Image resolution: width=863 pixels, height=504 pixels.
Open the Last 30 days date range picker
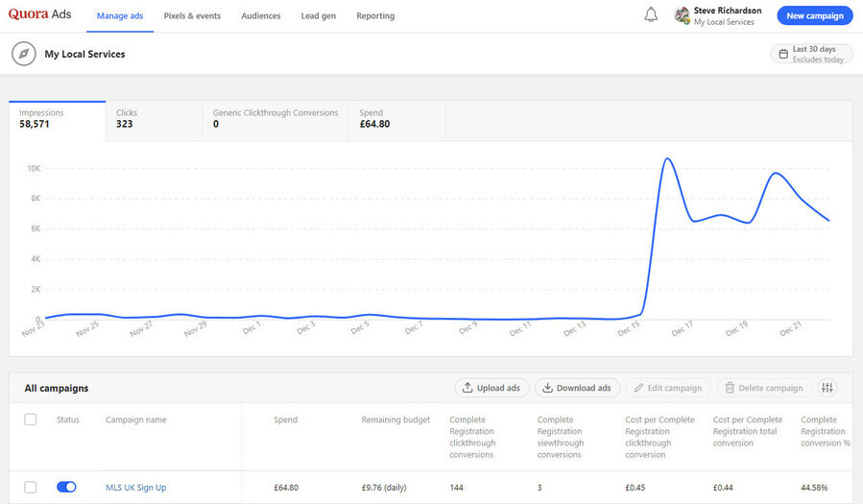tap(811, 54)
